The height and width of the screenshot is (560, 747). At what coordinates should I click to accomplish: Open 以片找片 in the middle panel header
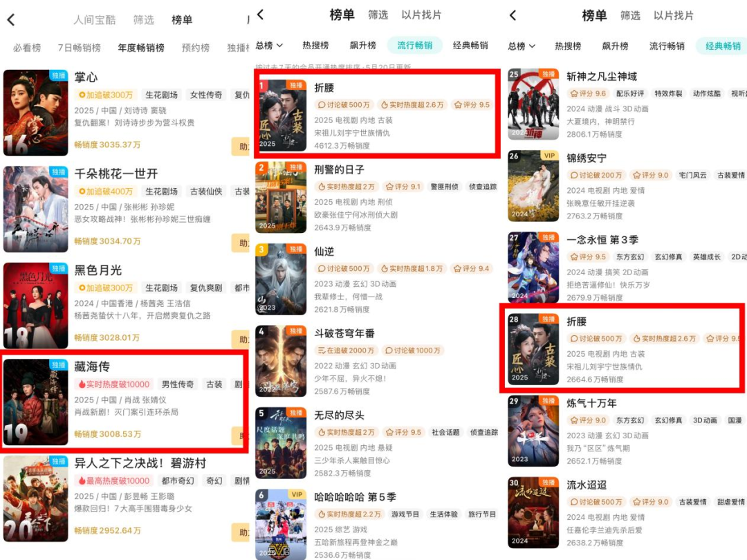point(421,15)
